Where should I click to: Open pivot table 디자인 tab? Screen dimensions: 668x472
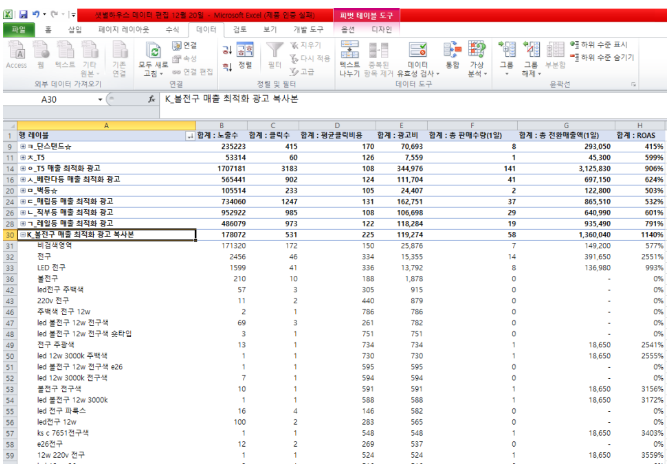[381, 29]
